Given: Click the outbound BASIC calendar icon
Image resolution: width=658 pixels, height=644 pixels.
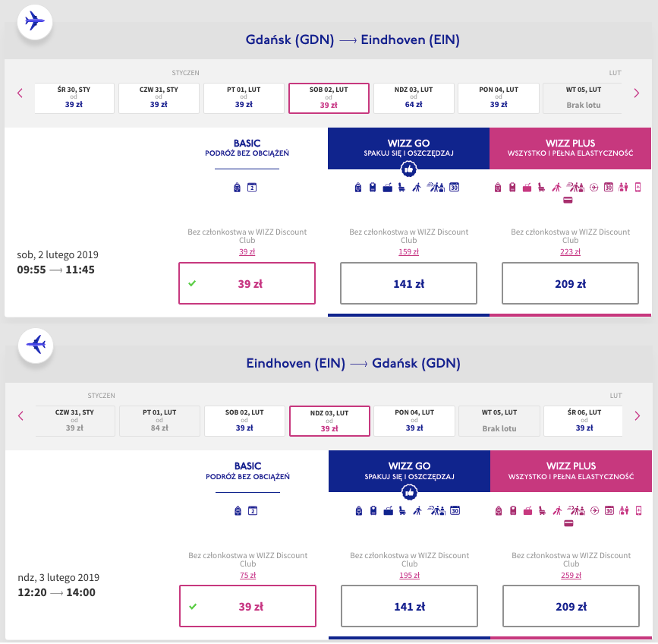Looking at the screenshot, I should tap(252, 188).
